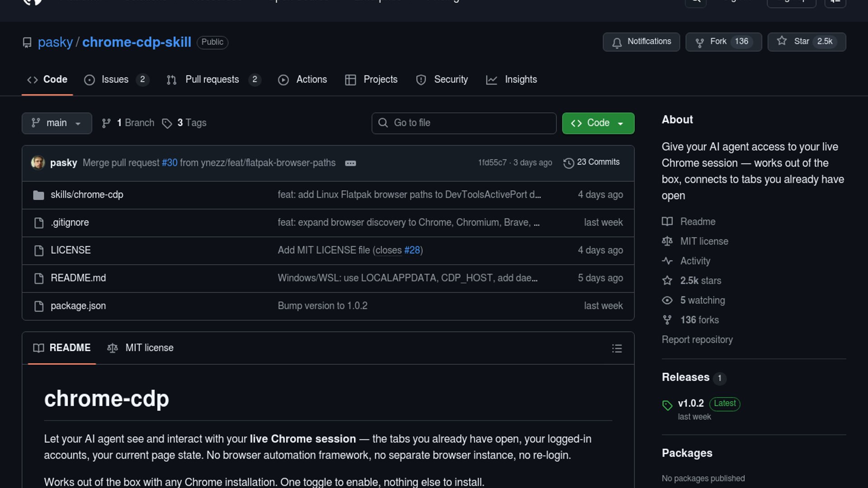Click the skills/chrome-cdp folder icon
The width and height of the screenshot is (868, 488).
38,195
